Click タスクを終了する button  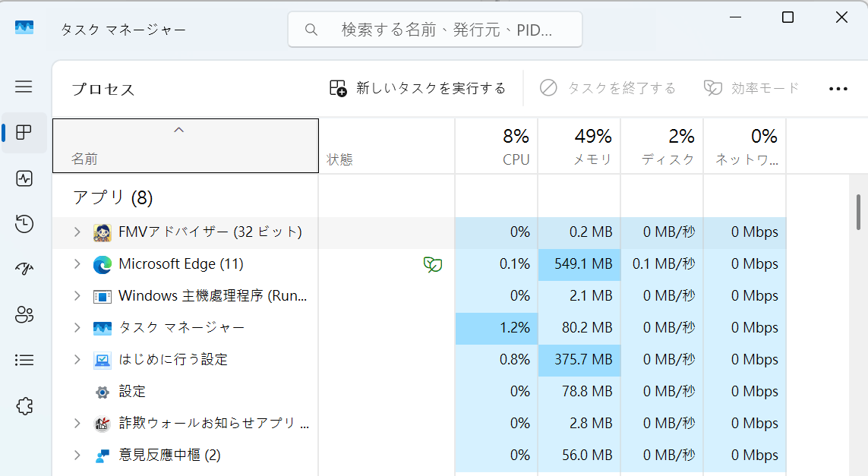click(608, 88)
